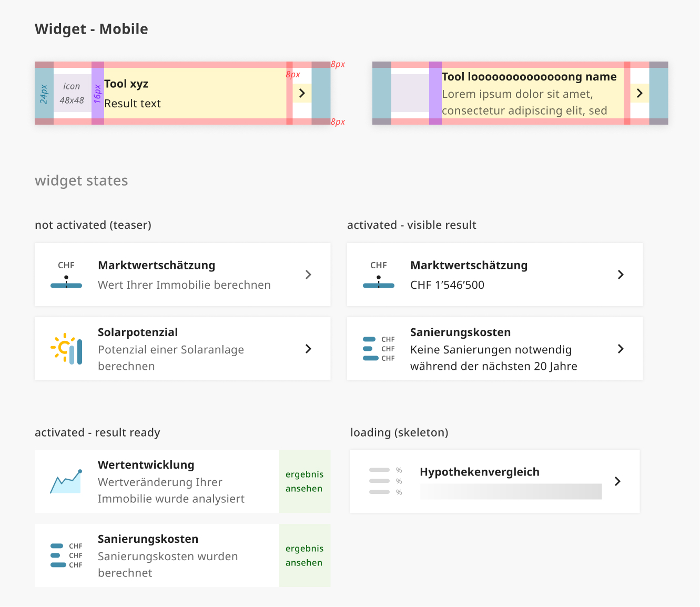Click the CHF icon in the CHF 1'546'500 card
Image resolution: width=700 pixels, height=607 pixels.
tap(379, 275)
